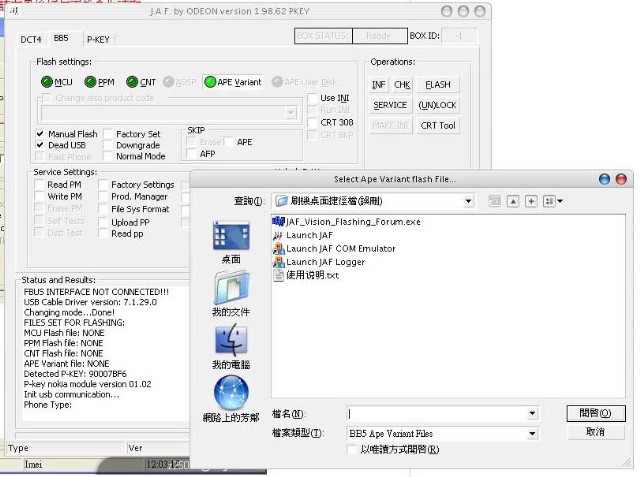The image size is (640, 477).
Task: Click the disabled ADSP indicator
Action: 168,82
